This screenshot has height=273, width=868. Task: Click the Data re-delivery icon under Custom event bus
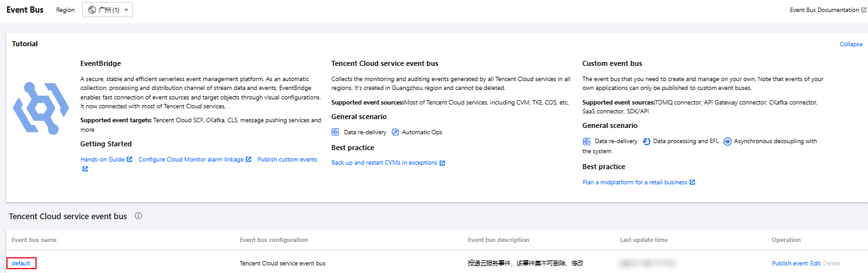point(587,141)
